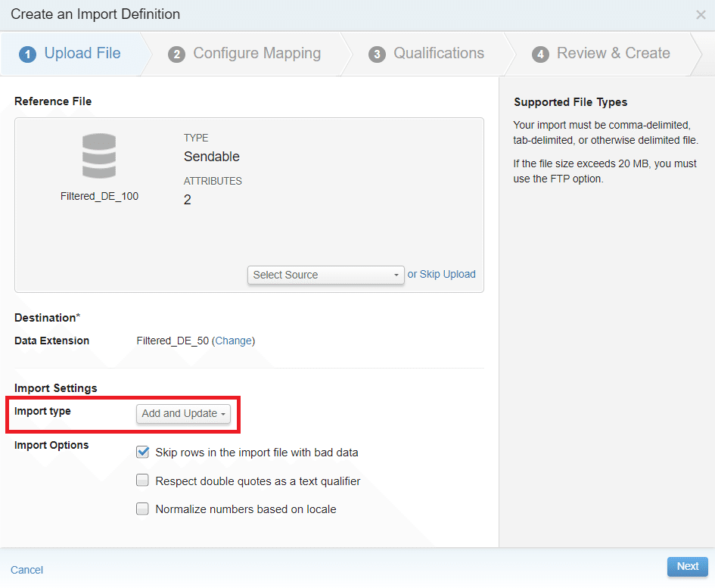The image size is (715, 588).
Task: Click the Import Settings heading
Action: tap(56, 388)
